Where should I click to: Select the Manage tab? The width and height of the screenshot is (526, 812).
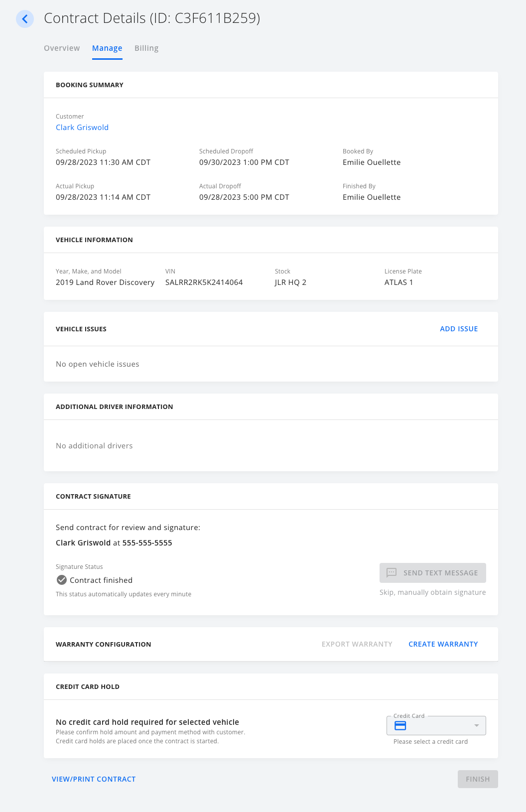107,48
